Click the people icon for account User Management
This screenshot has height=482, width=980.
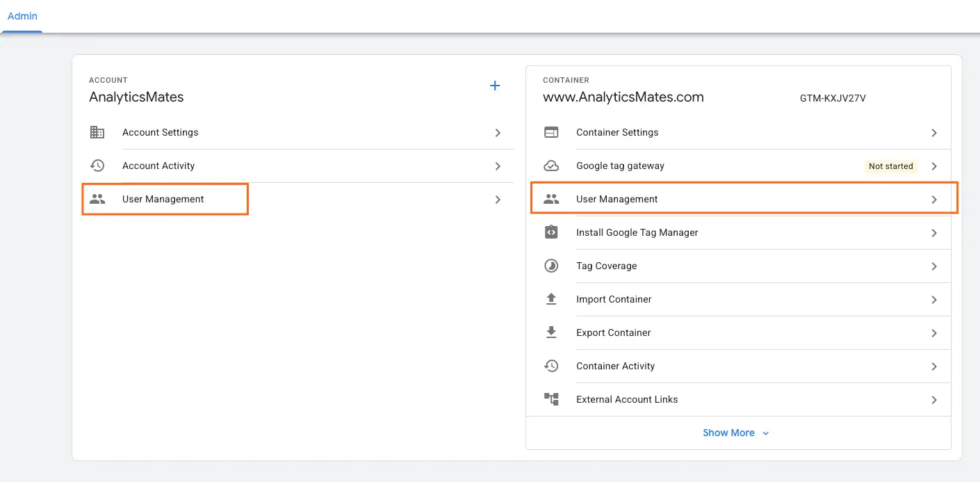click(97, 199)
